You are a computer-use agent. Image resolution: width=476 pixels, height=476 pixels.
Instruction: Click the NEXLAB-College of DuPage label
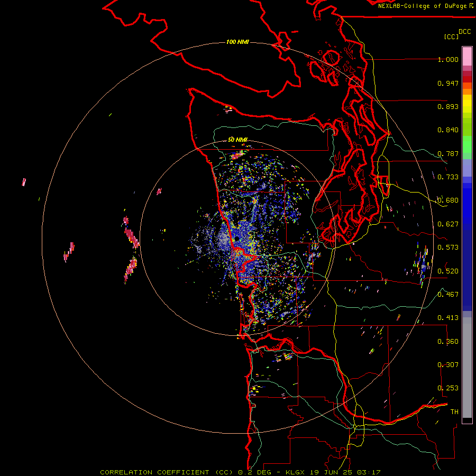(422, 6)
